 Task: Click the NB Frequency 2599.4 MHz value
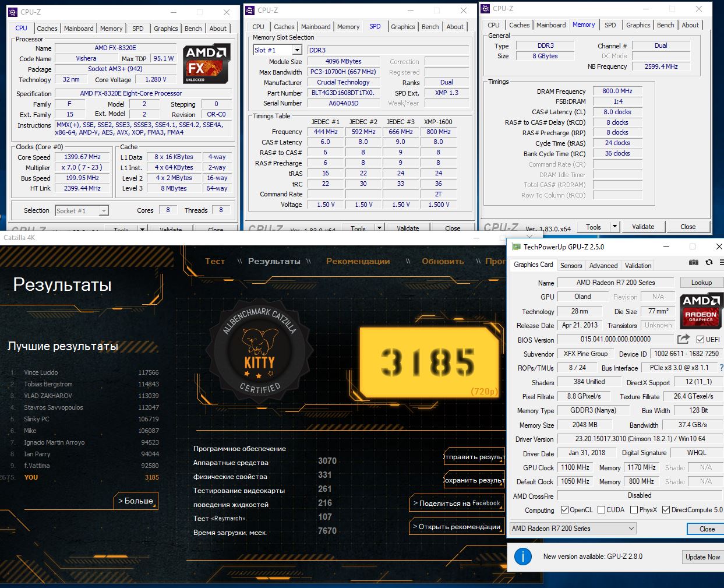tap(661, 67)
